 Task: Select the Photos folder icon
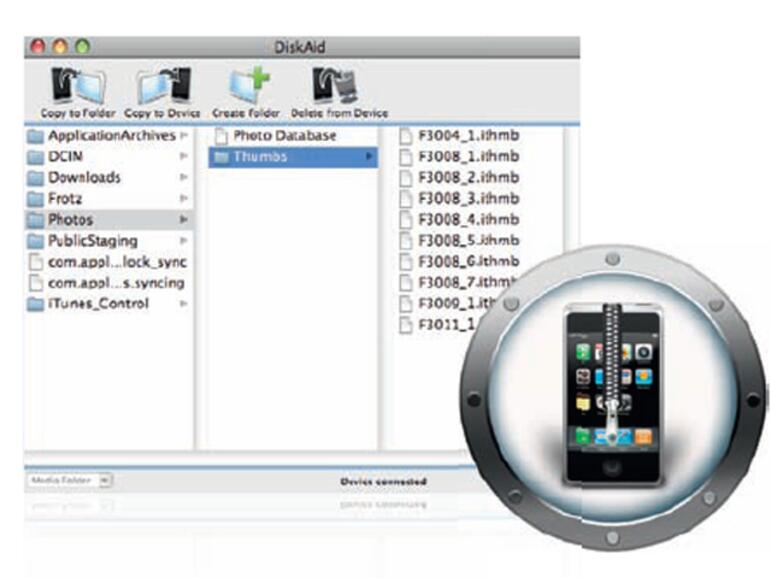(x=35, y=220)
